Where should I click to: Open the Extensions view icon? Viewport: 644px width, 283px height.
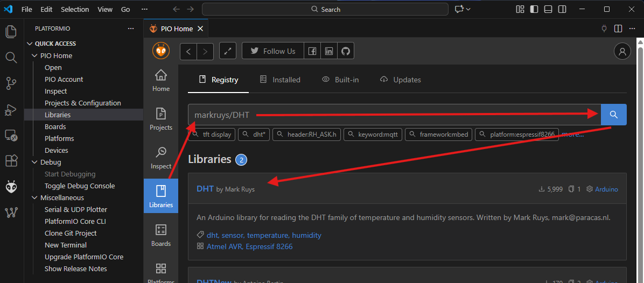[11, 161]
